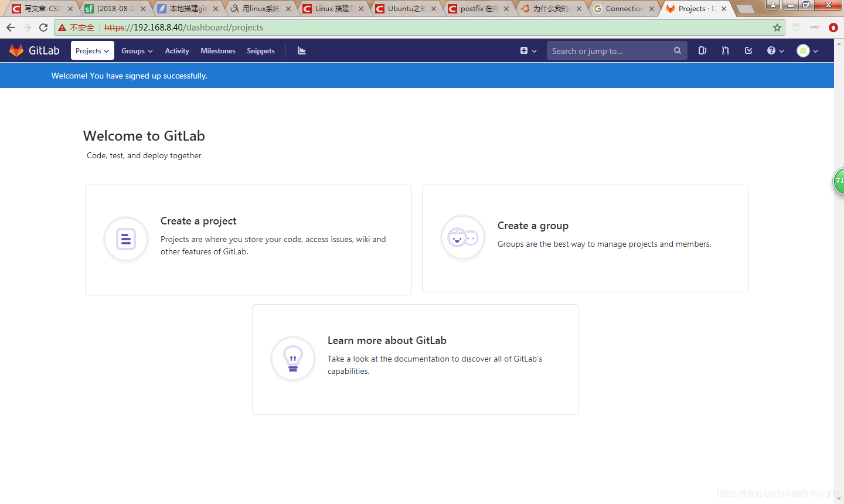The image size is (844, 504).
Task: Open a new browser tab
Action: point(745,9)
